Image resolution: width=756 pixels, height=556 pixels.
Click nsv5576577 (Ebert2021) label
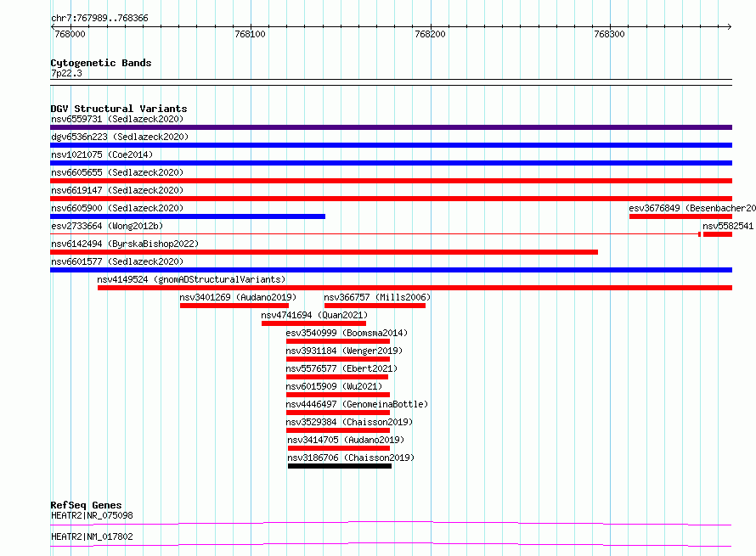click(341, 368)
